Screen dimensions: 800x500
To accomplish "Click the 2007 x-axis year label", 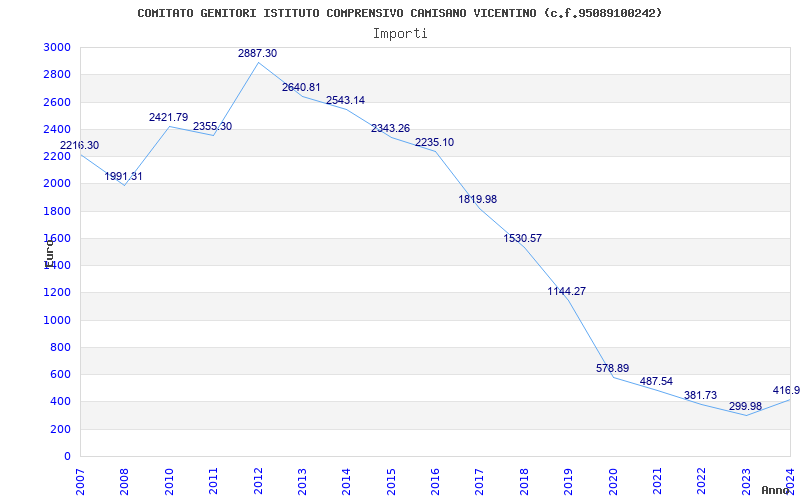I will [x=81, y=481].
